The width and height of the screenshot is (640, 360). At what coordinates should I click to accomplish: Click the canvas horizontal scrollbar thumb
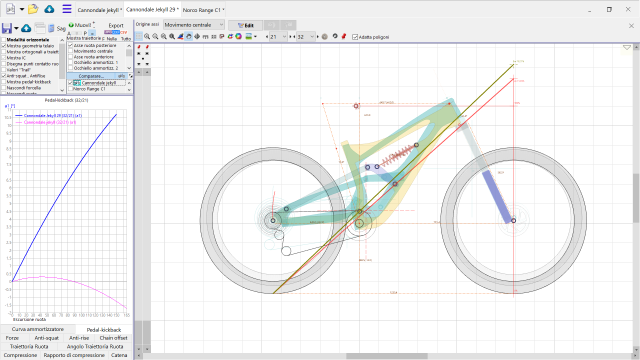coord(387,356)
